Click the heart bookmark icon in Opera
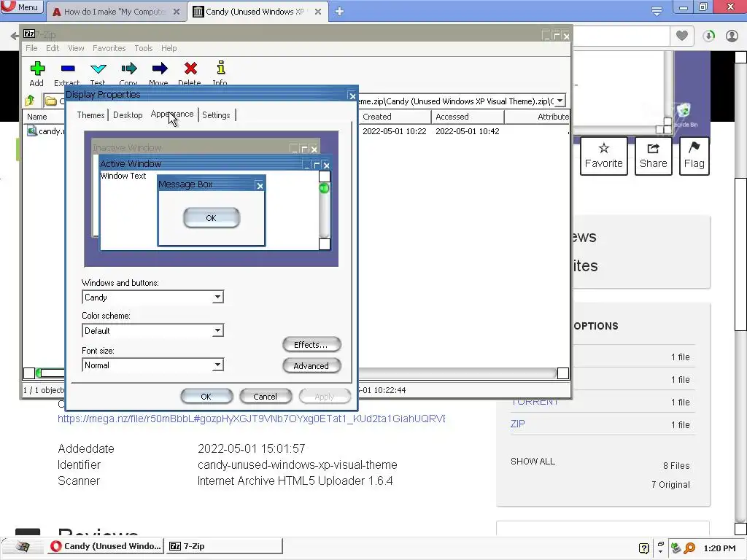747x560 pixels. click(682, 36)
